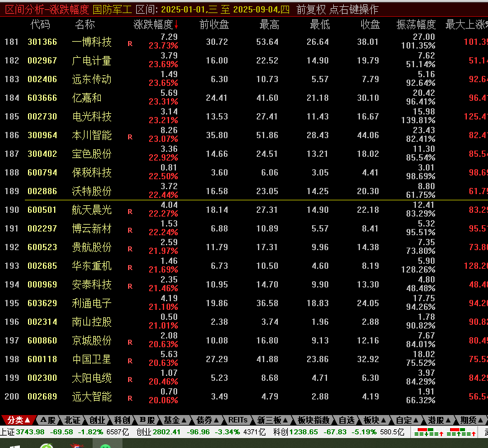Select stock code 603666

pos(42,98)
